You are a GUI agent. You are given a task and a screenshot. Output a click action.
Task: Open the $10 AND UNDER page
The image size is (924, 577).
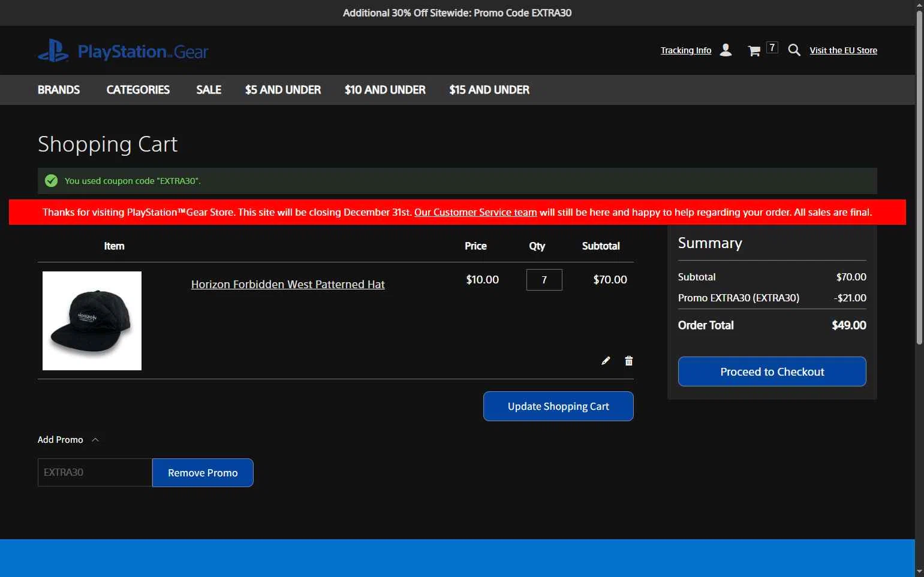click(x=385, y=90)
